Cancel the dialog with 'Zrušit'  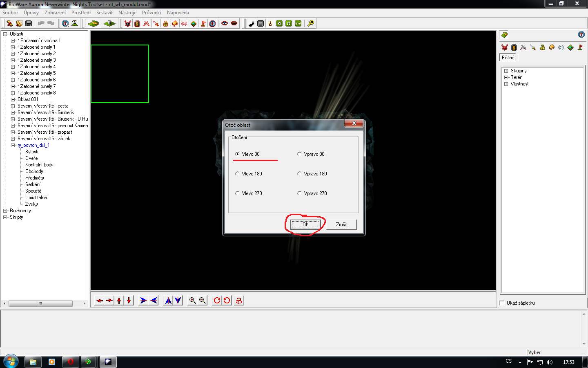click(x=341, y=224)
